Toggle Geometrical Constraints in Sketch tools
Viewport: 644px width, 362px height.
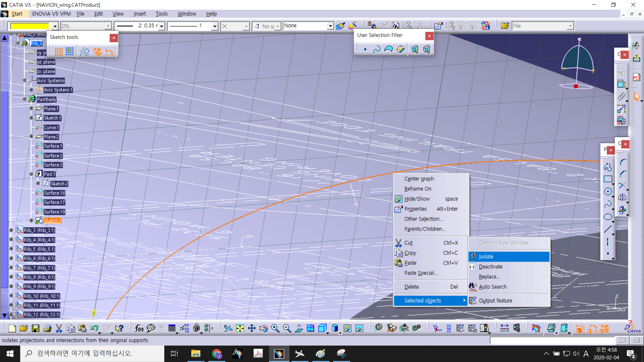97,52
